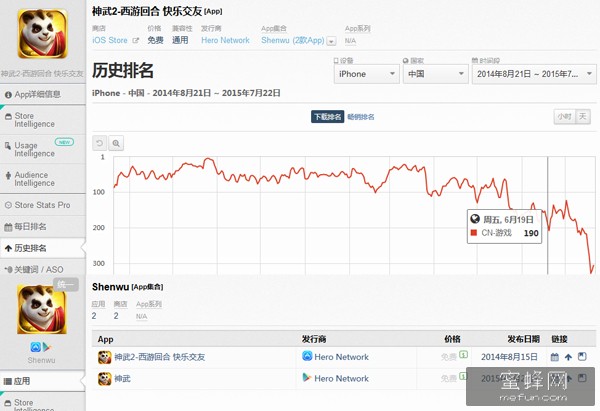600x411 pixels.
Task: Click the up arrow icon in 神武2 row
Action: [569, 357]
